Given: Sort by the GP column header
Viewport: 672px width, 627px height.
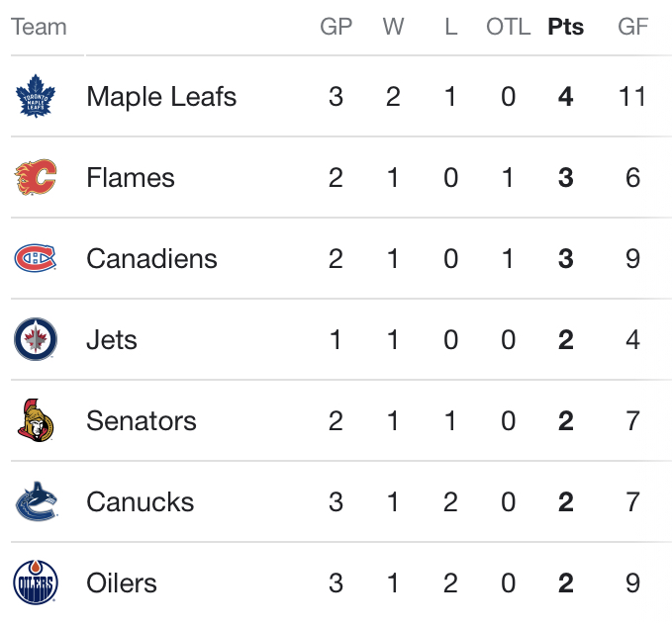Looking at the screenshot, I should click(x=336, y=27).
